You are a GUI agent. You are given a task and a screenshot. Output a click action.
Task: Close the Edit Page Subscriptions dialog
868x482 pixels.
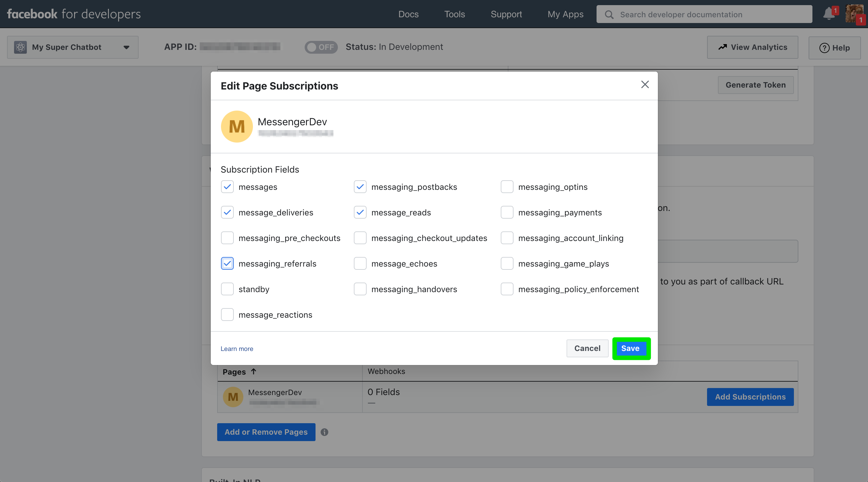[644, 84]
